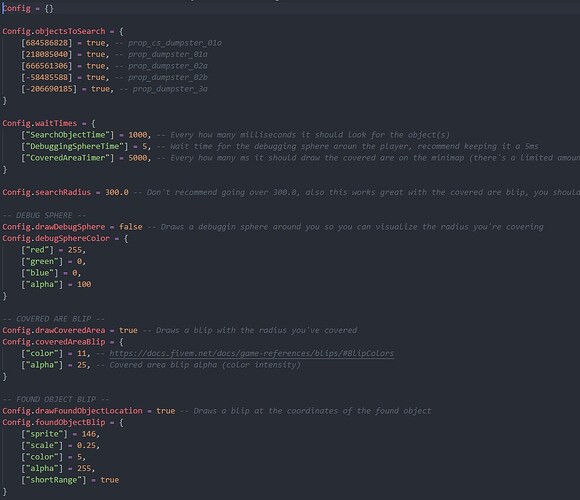Image resolution: width=580 pixels, height=500 pixels.
Task: Click the 'Config.debugSphereColor' declaration
Action: click(56, 239)
